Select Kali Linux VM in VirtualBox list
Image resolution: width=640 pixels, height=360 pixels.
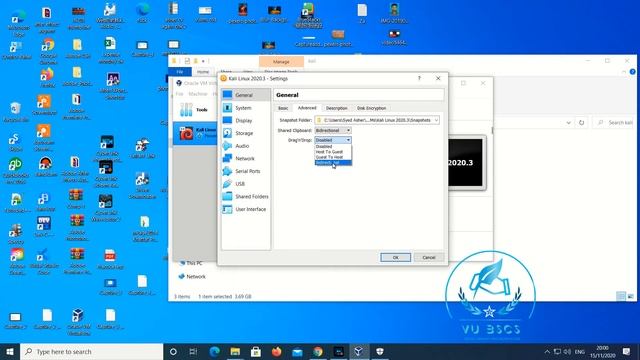[x=195, y=133]
